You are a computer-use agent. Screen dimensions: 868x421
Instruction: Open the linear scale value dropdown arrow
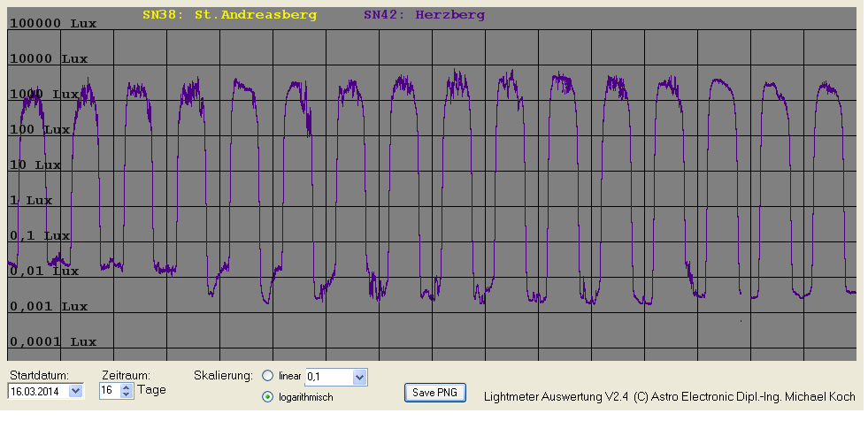click(359, 378)
